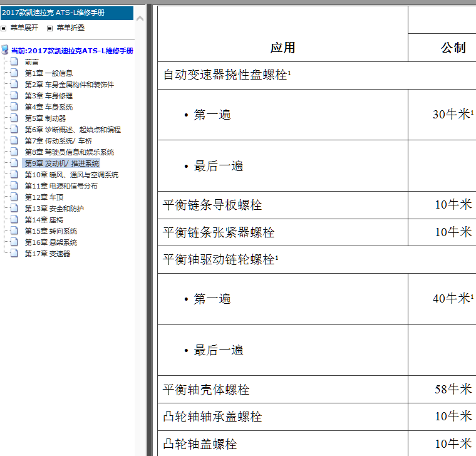476x456 pixels.
Task: Open 第5章 制动器
Action: coord(45,118)
